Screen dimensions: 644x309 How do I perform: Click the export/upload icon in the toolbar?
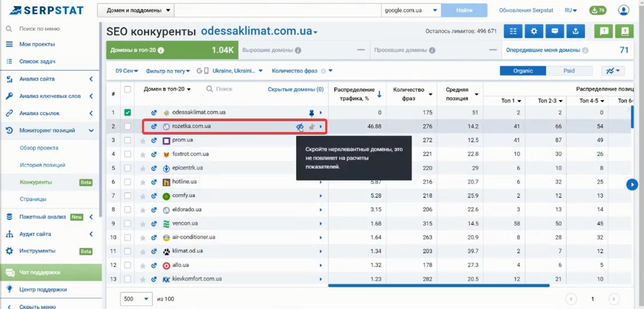coord(575,31)
